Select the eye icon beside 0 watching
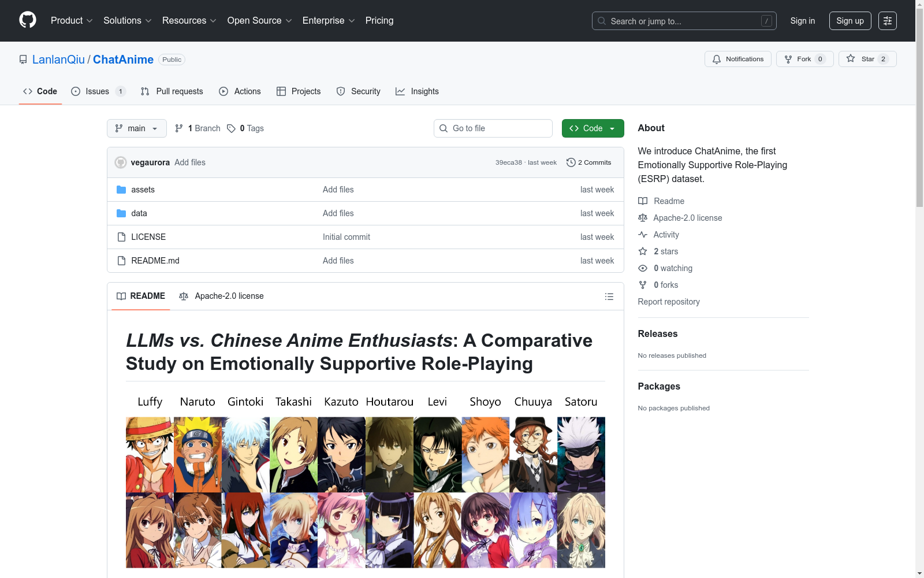 [643, 268]
